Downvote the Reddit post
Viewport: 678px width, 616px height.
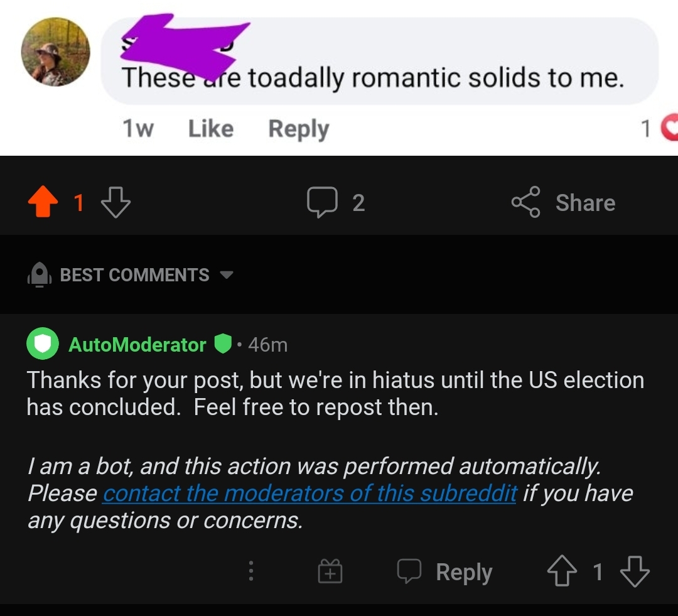[116, 202]
